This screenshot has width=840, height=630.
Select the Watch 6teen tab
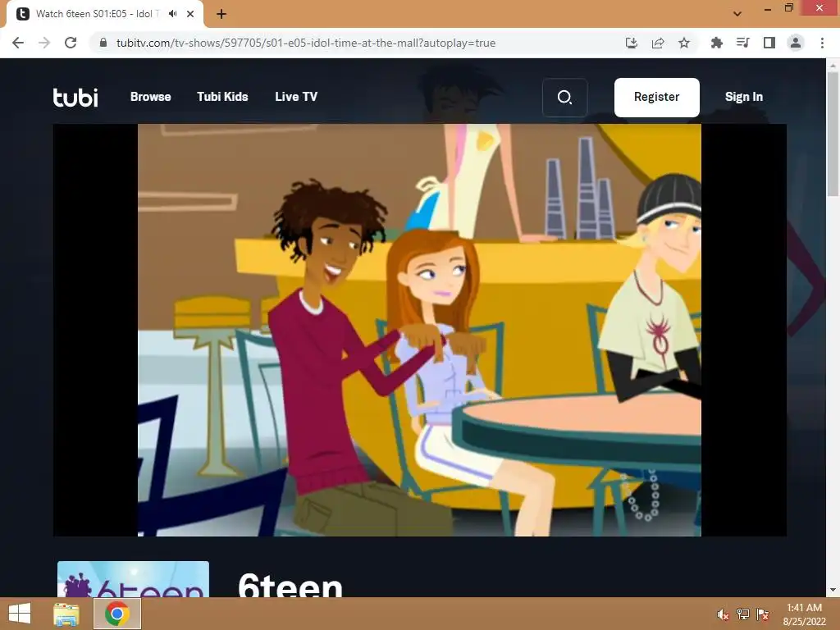[104, 14]
